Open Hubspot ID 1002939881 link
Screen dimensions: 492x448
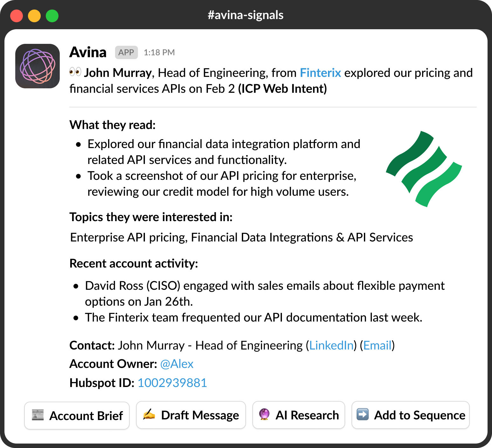coord(172,383)
